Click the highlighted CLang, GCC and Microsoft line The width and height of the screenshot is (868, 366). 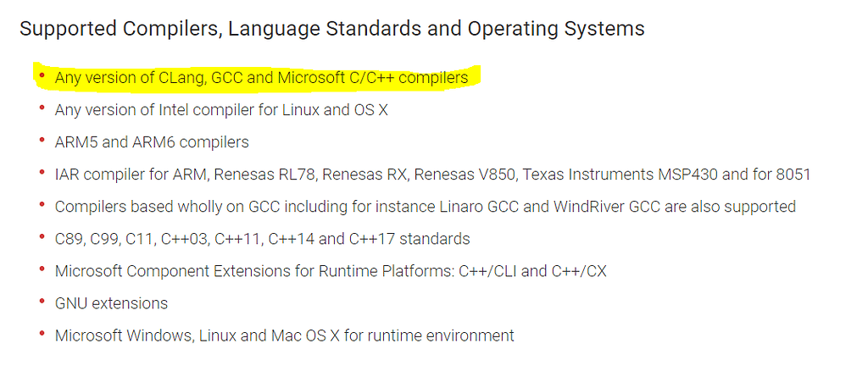(261, 78)
